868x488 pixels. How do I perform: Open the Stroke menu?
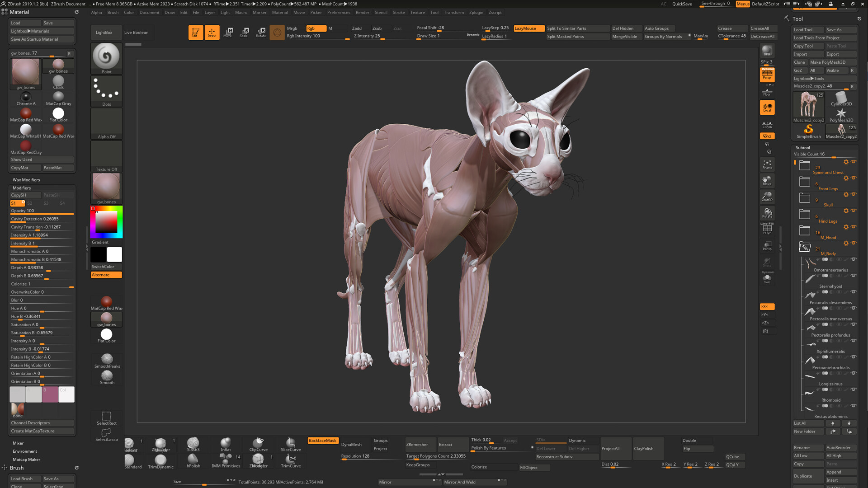[x=399, y=13]
